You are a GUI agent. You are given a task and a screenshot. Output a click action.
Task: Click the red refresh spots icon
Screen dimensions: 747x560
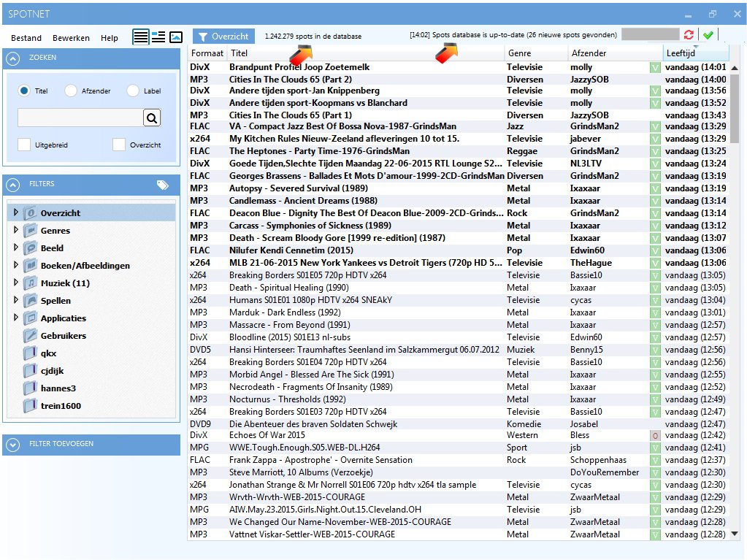click(689, 35)
